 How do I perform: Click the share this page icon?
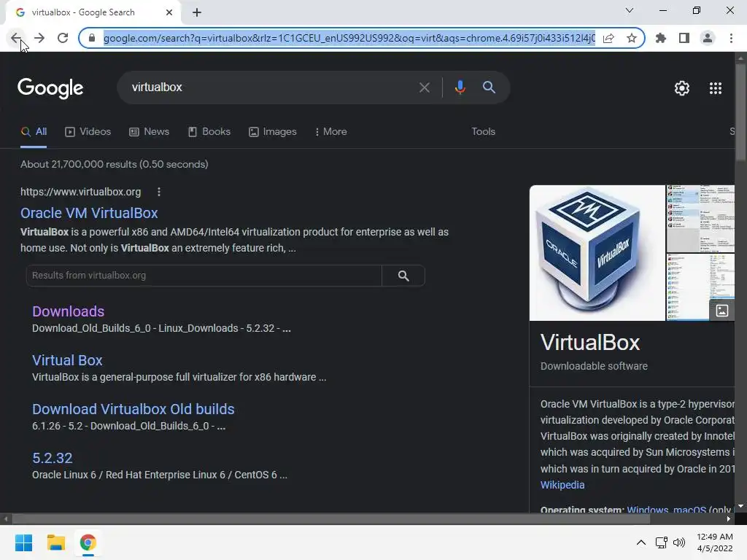[x=608, y=38]
